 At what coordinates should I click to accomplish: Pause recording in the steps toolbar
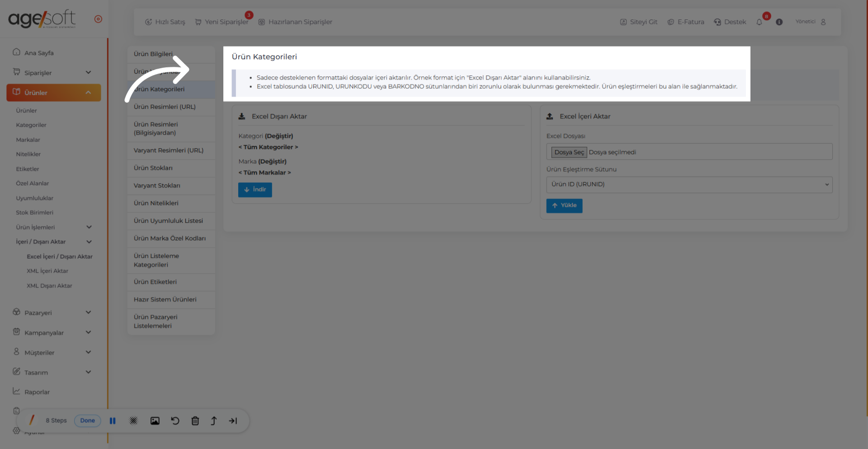(x=113, y=421)
